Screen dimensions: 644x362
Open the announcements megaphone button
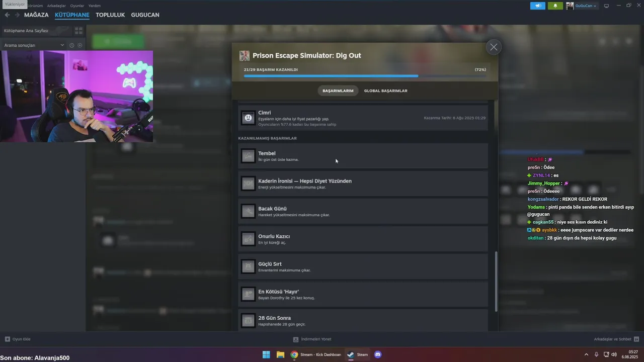tap(537, 6)
